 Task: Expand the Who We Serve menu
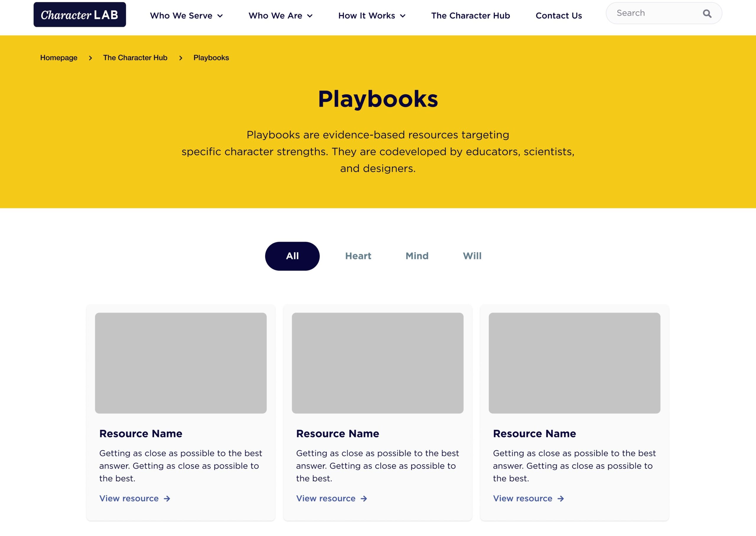(186, 15)
